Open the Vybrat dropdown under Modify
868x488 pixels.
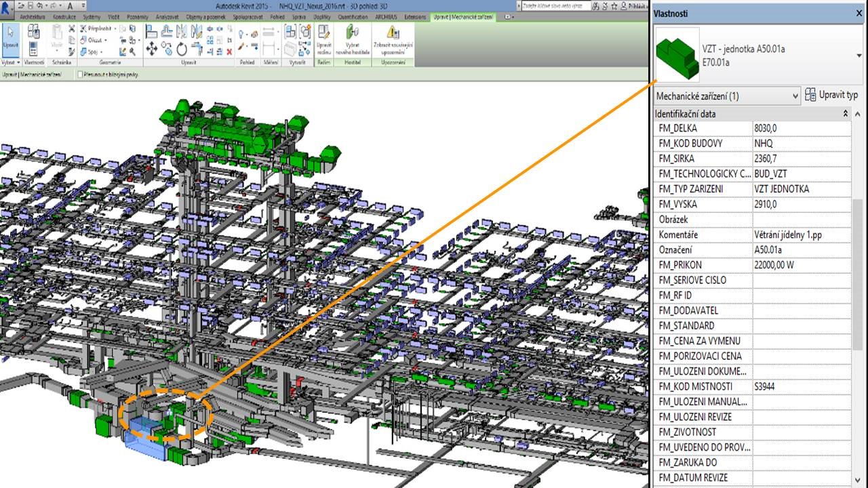[10, 62]
